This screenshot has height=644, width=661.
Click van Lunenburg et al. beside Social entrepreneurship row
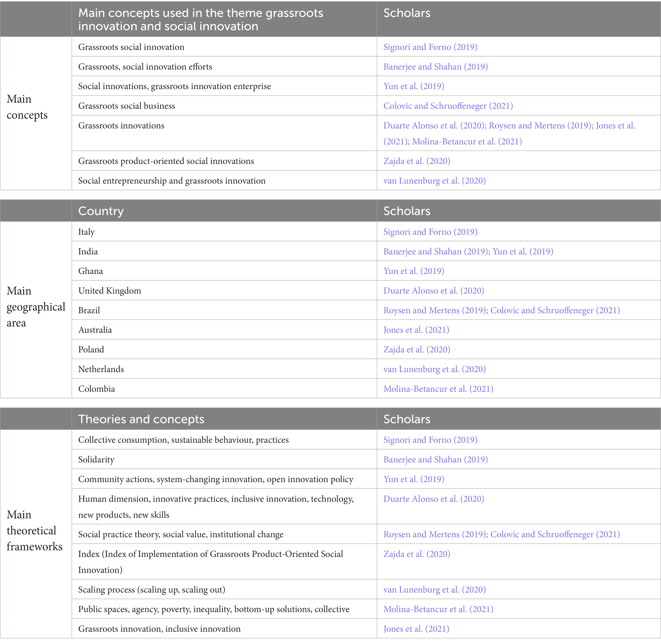434,181
